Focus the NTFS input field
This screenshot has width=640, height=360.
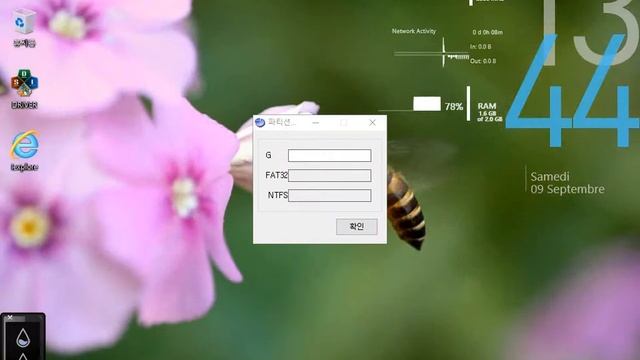[x=329, y=196]
